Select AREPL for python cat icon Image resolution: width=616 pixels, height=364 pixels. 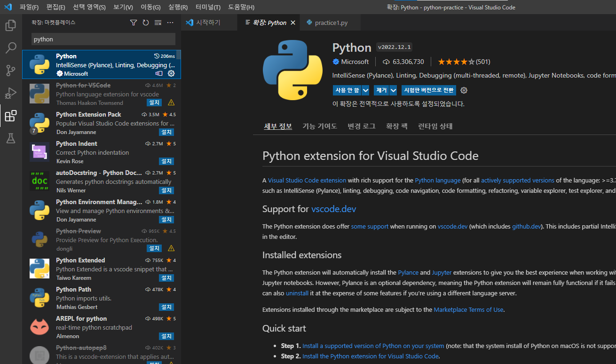point(39,327)
